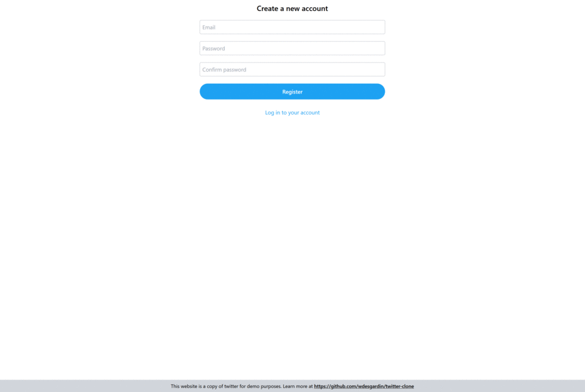Open the Log in to your account link

click(292, 112)
